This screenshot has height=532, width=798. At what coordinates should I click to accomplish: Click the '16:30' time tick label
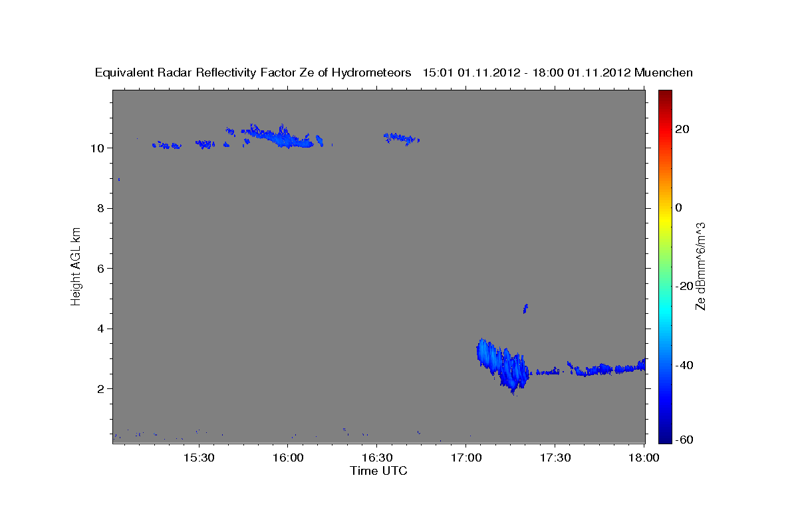coord(377,458)
